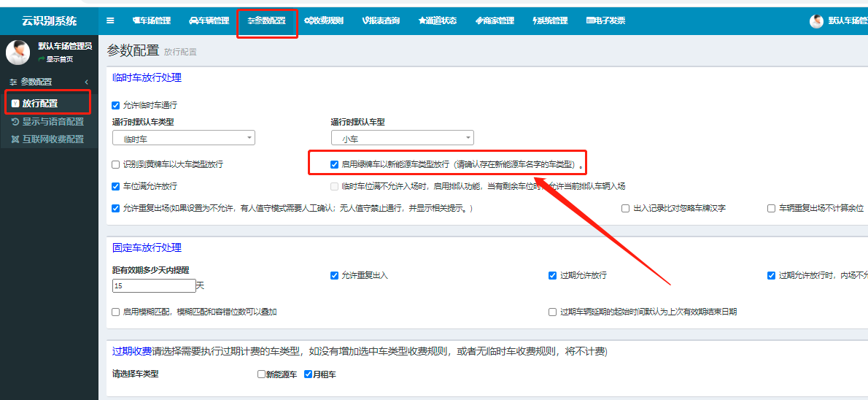This screenshot has height=400, width=868.
Task: Click the 固定车放行处理 section heading
Action: click(147, 247)
